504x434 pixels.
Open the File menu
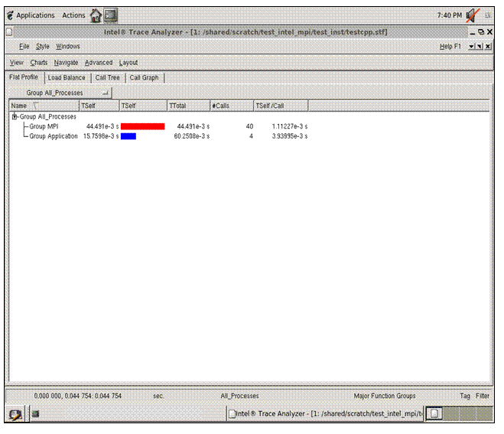pos(24,47)
